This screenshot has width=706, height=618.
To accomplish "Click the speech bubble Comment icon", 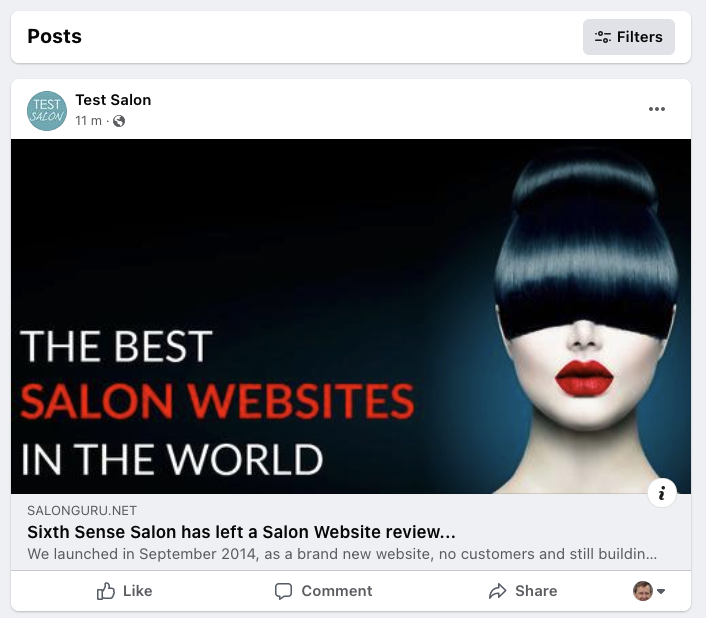I will [x=284, y=591].
